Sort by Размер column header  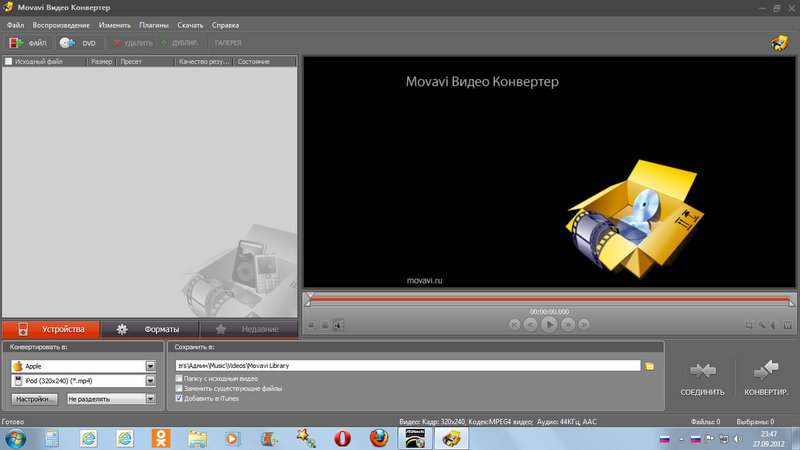(x=102, y=61)
